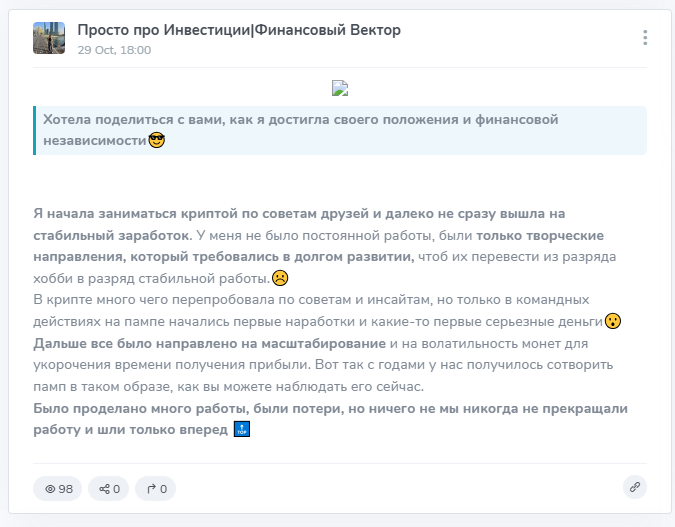Click the sunglasses emoji in the quote
Image resolution: width=675 pixels, height=527 pixels.
tap(156, 140)
